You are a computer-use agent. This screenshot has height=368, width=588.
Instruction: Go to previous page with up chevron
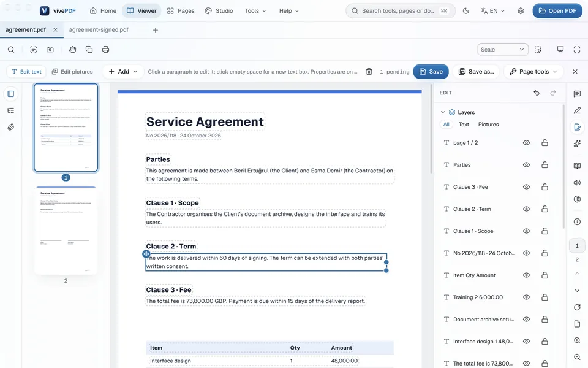[577, 274]
